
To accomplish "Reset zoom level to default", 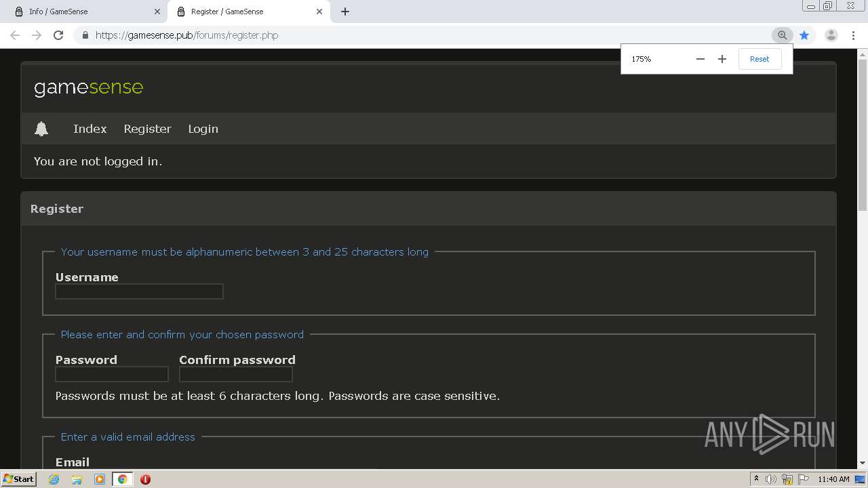I will click(x=759, y=59).
